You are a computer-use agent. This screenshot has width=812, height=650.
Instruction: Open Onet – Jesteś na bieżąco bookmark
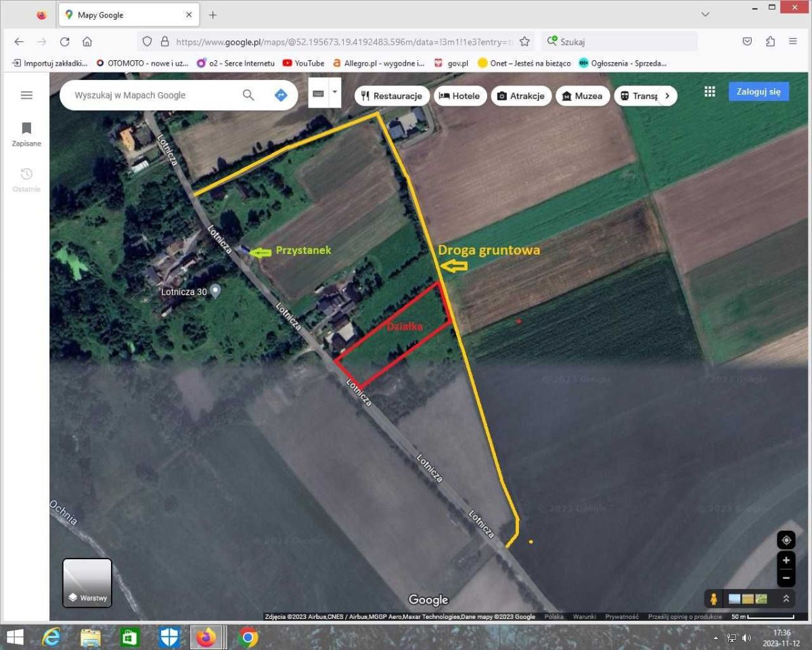(524, 63)
